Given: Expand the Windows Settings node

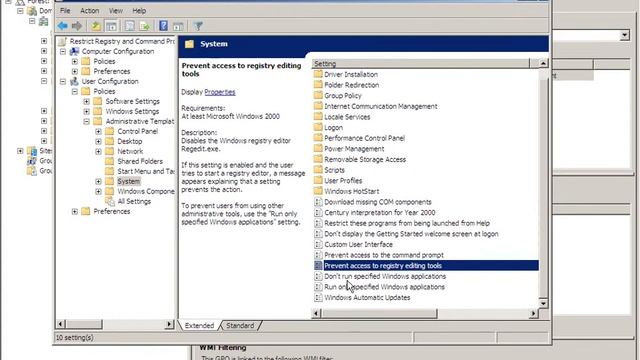Looking at the screenshot, I should (87, 111).
